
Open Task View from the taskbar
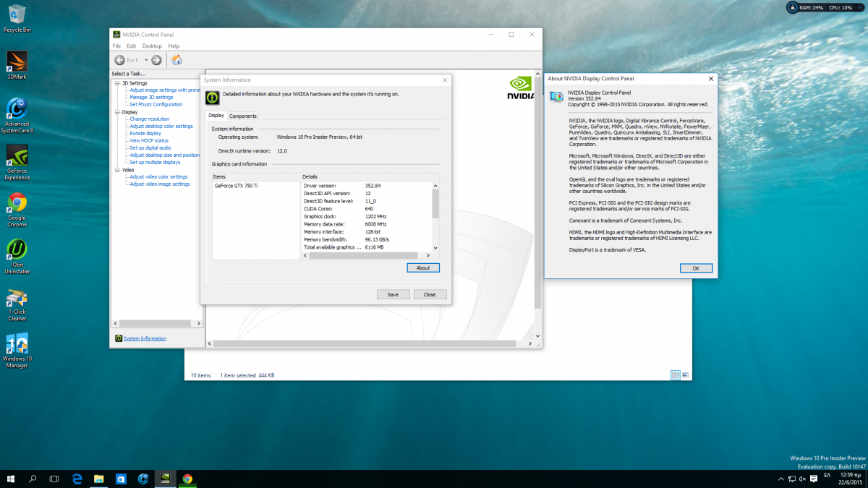(54, 478)
